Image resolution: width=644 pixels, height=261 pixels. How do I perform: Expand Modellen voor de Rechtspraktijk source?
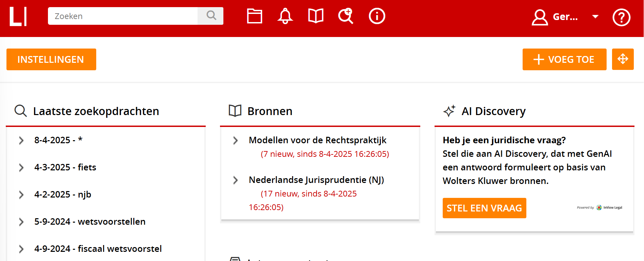(235, 141)
